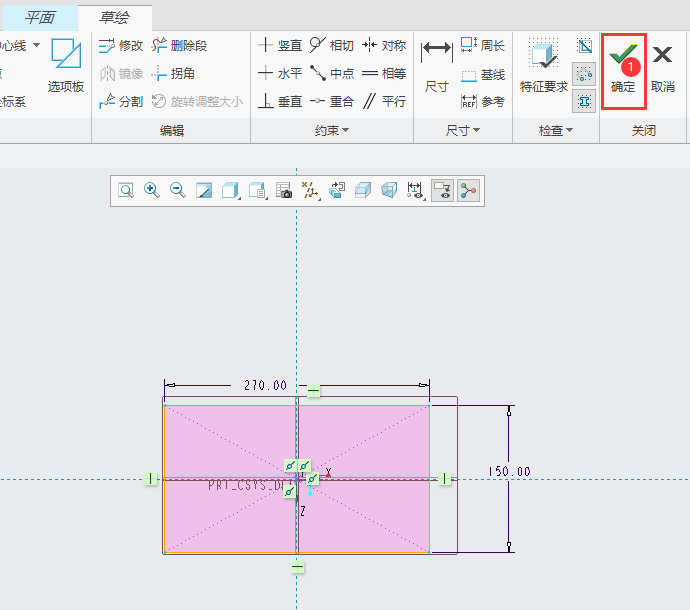Select the 270.00 width dimension

point(265,386)
